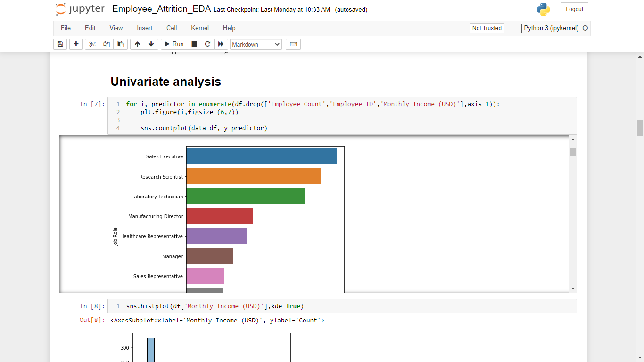Image resolution: width=644 pixels, height=362 pixels.
Task: Insert a new cell using the plus icon
Action: click(76, 44)
